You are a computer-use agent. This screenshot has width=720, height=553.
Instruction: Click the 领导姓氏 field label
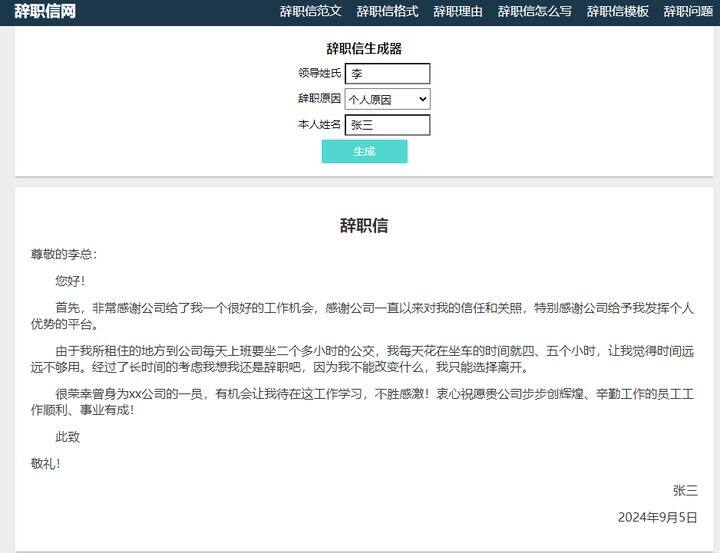pyautogui.click(x=320, y=73)
